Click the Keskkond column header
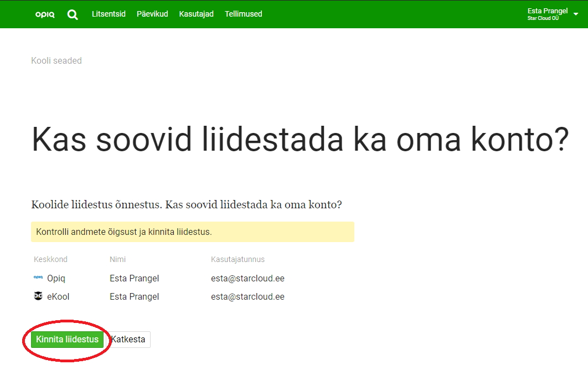 (50, 259)
